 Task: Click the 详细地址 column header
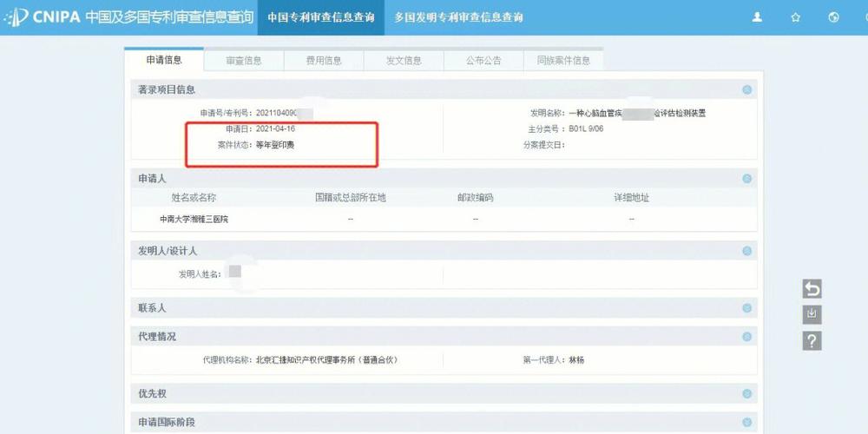pos(631,198)
